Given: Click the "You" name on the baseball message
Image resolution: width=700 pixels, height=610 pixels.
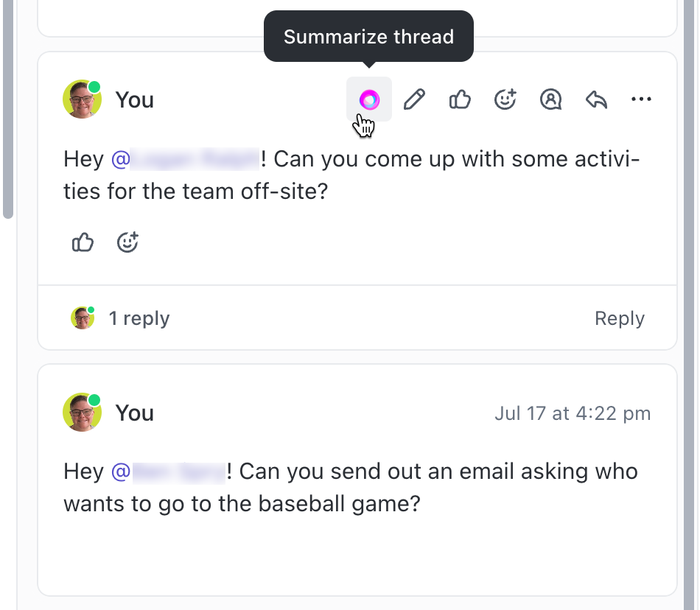Looking at the screenshot, I should 135,413.
